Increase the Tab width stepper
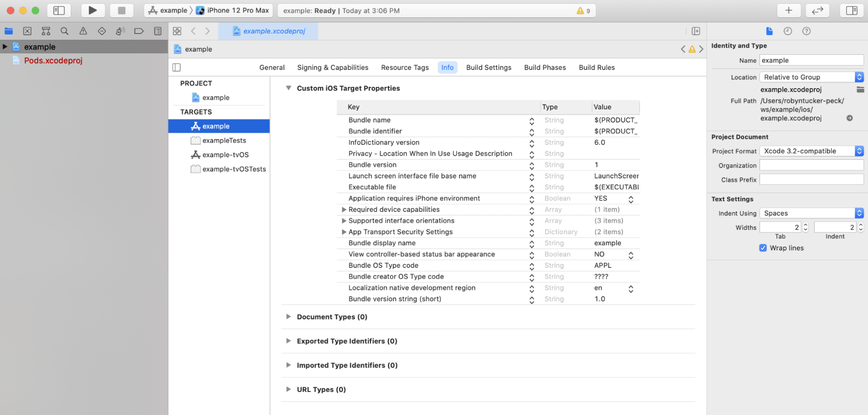This screenshot has height=415, width=868. tap(806, 224)
